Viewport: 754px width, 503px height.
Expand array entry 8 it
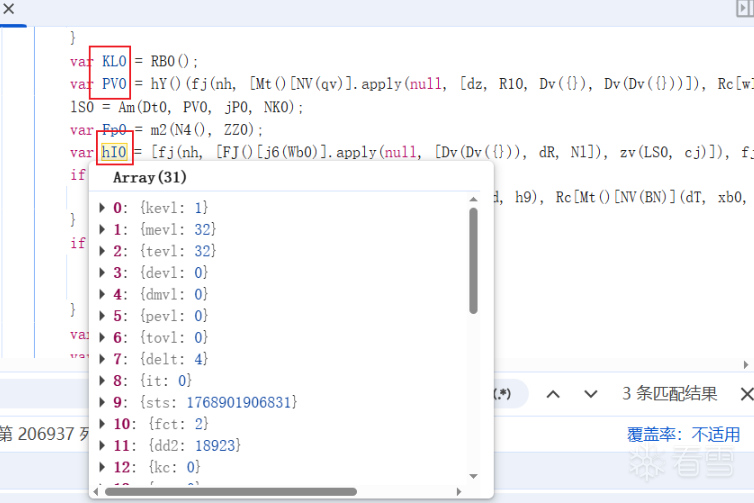102,381
